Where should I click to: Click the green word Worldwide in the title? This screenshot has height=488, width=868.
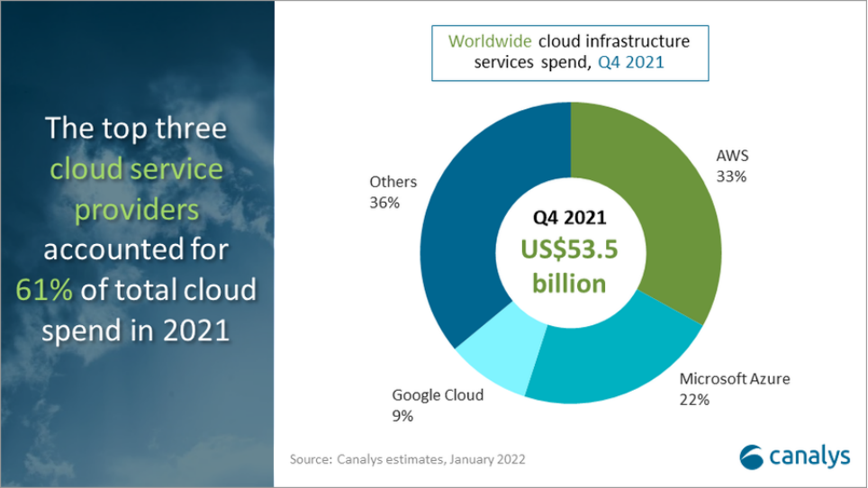(490, 41)
